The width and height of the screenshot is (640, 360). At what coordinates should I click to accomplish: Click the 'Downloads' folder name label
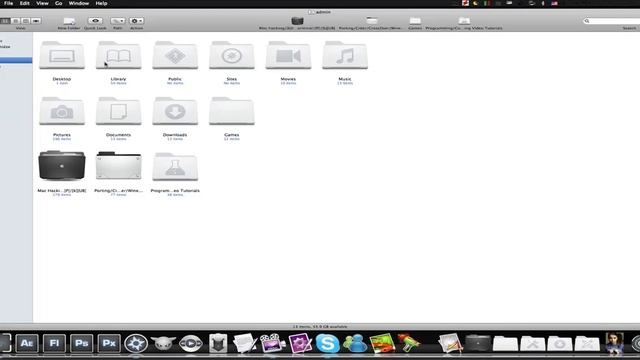(175, 135)
